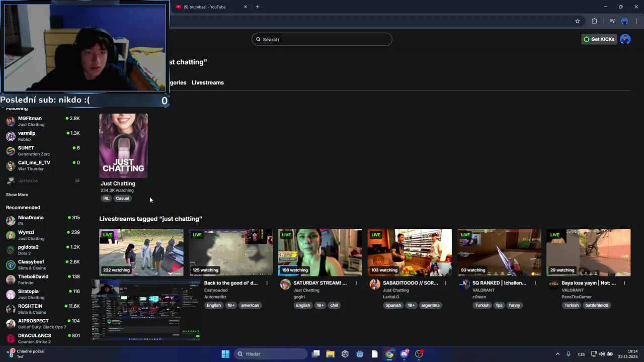Open recommended channel DRACULANCS

[x=43, y=338]
